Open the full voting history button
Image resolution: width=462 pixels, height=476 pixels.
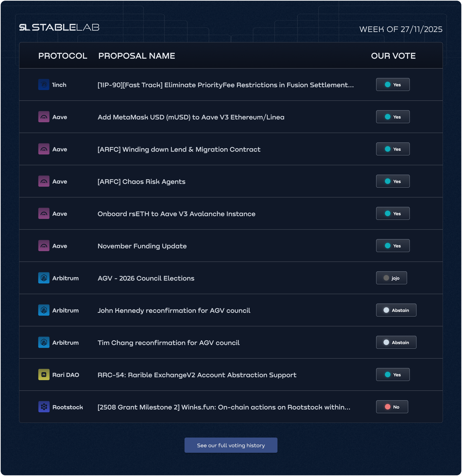pyautogui.click(x=231, y=445)
